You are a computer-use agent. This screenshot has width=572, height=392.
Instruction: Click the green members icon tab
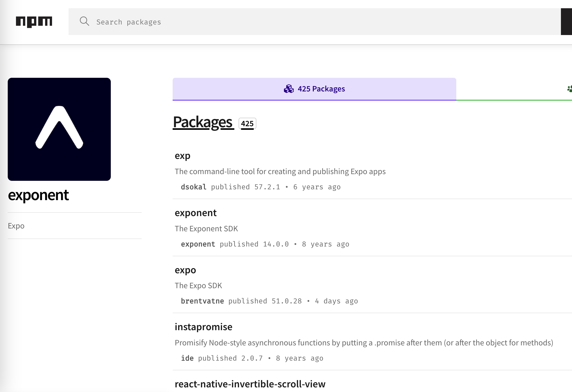pos(569,89)
